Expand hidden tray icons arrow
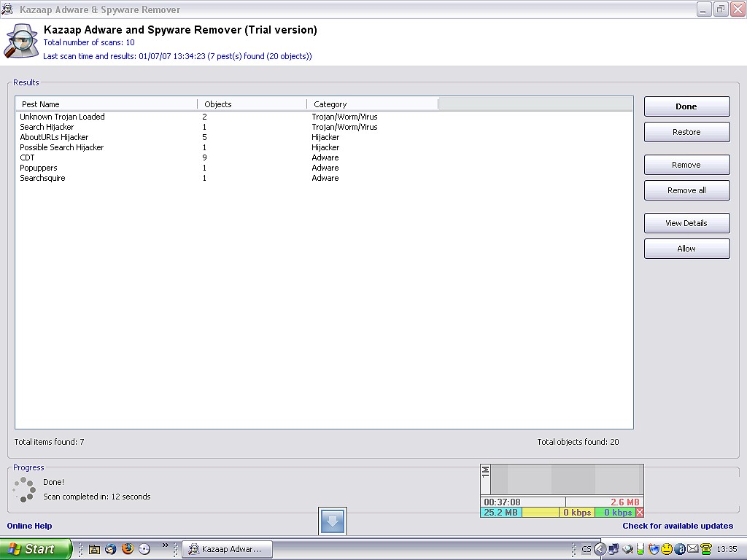Viewport: 747px width, 560px height. pyautogui.click(x=600, y=549)
